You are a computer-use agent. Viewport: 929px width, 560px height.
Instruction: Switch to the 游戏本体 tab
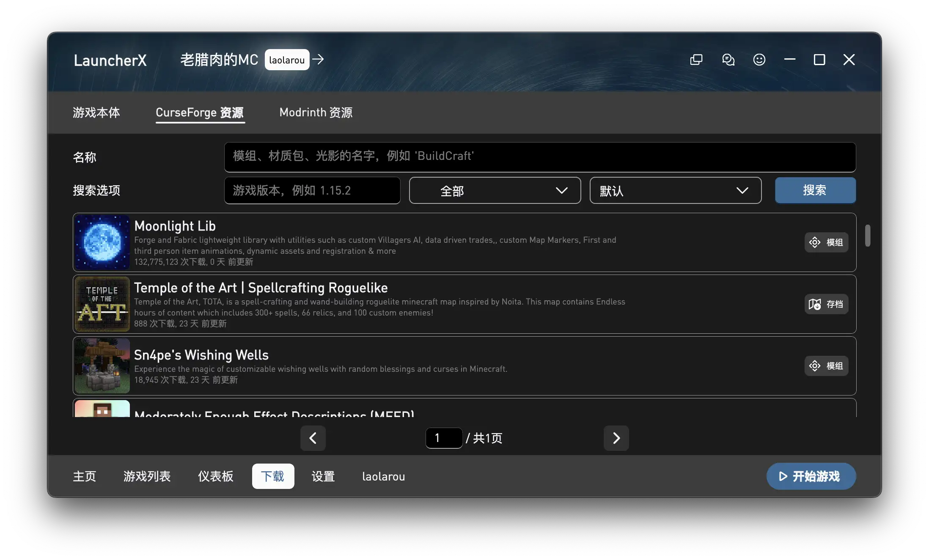[96, 113]
